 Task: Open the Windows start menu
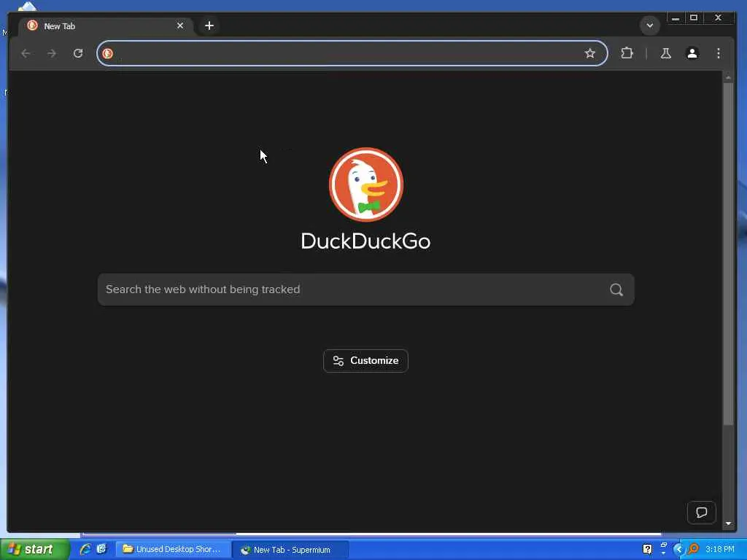[35, 550]
